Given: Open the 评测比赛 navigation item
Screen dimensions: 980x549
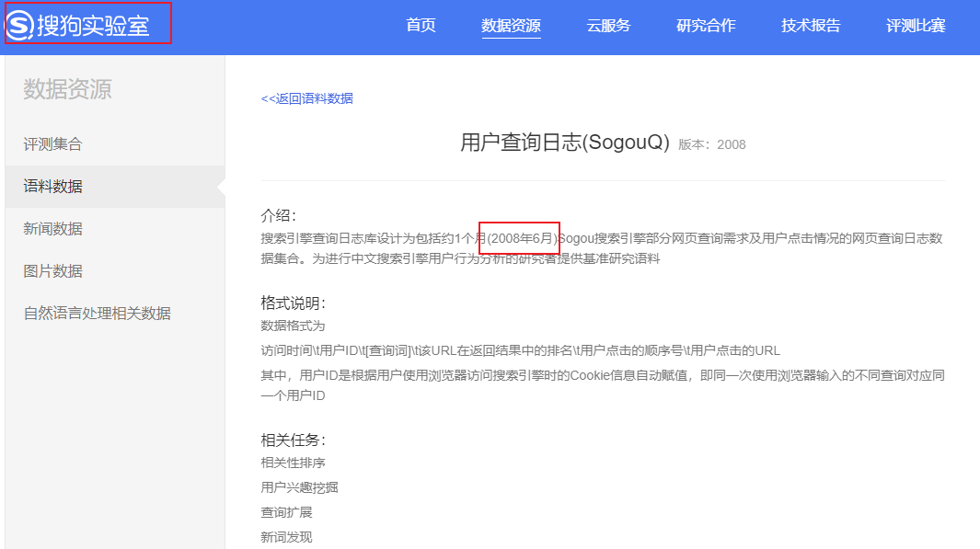Looking at the screenshot, I should [x=916, y=26].
